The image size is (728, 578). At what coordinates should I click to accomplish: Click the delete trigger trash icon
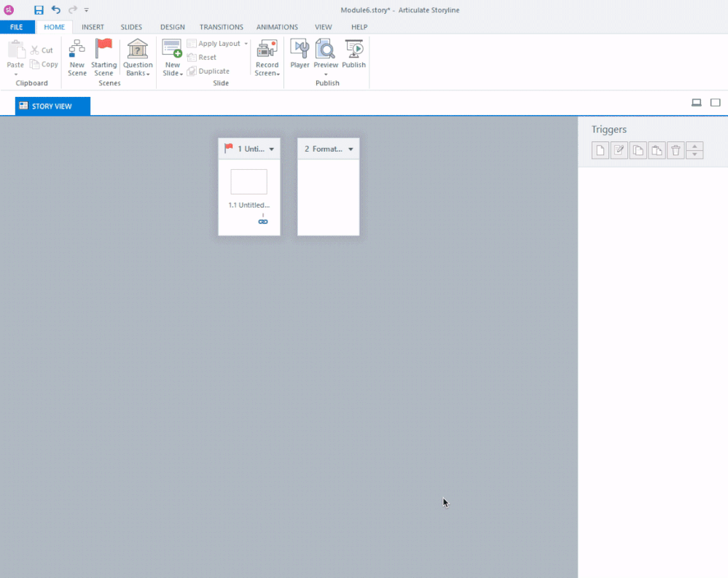(676, 151)
